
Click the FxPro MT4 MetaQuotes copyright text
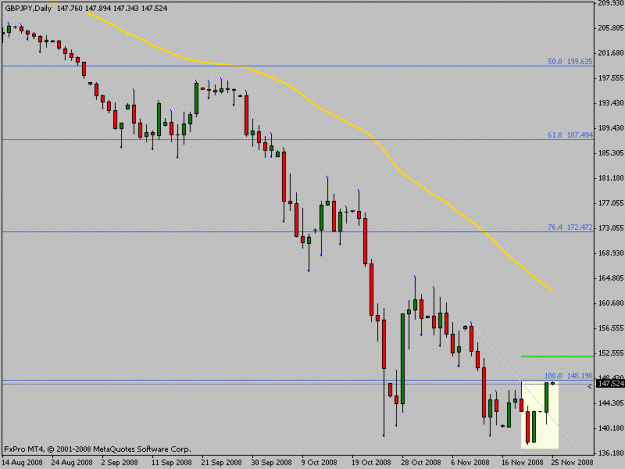(x=98, y=449)
